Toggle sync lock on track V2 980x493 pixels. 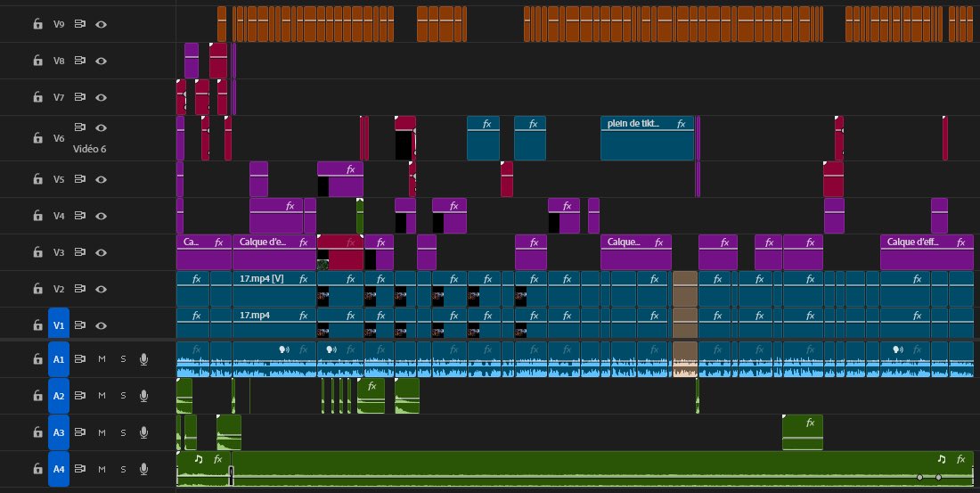click(80, 289)
